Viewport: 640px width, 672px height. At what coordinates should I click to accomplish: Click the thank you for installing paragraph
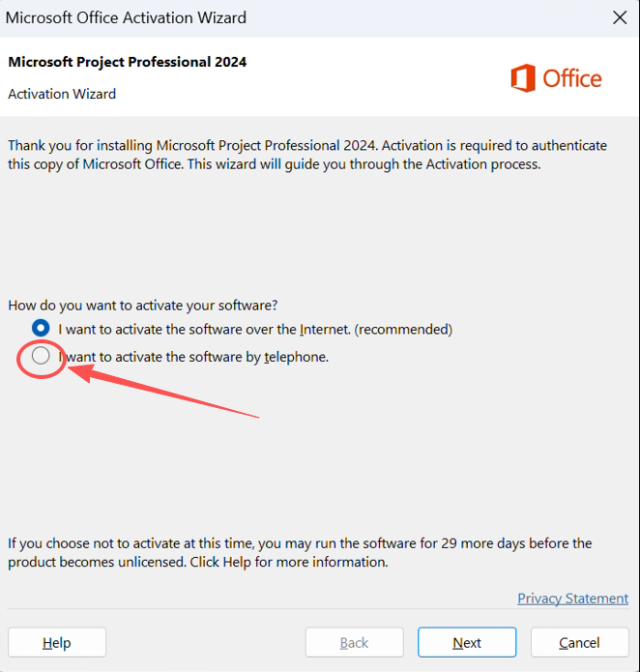307,155
